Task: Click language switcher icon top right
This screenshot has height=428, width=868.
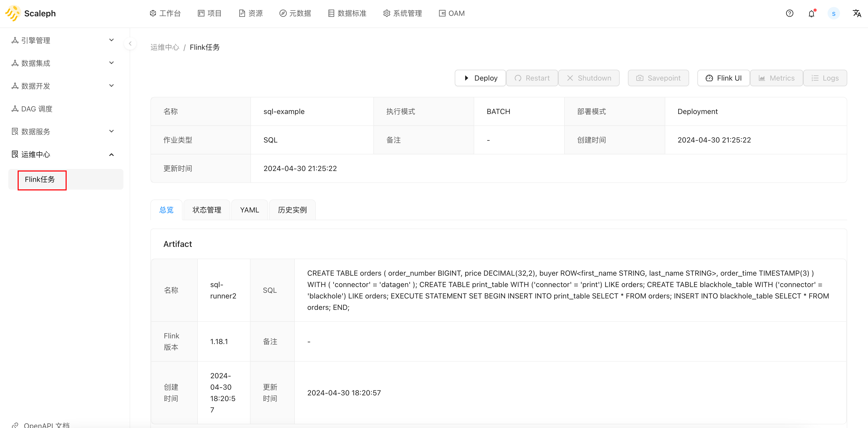Action: (856, 13)
